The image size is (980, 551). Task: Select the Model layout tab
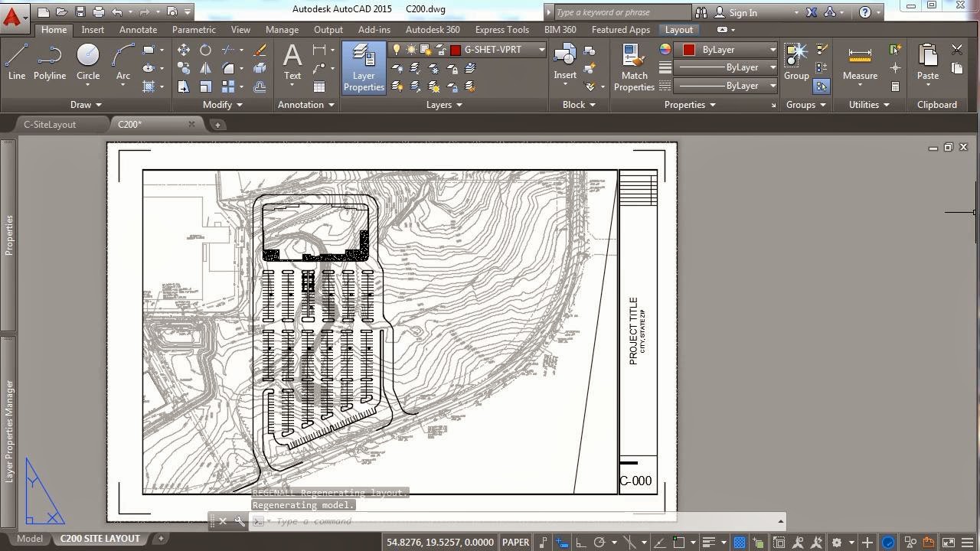[30, 539]
